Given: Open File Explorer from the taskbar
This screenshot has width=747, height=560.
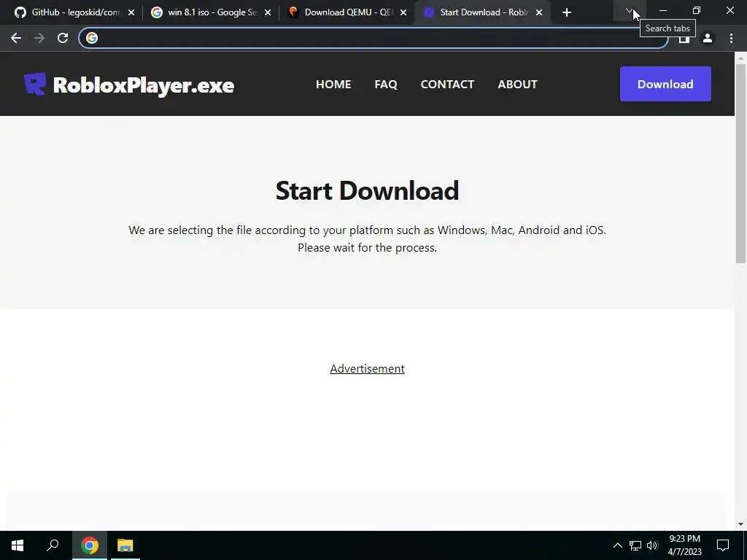Looking at the screenshot, I should point(125,545).
